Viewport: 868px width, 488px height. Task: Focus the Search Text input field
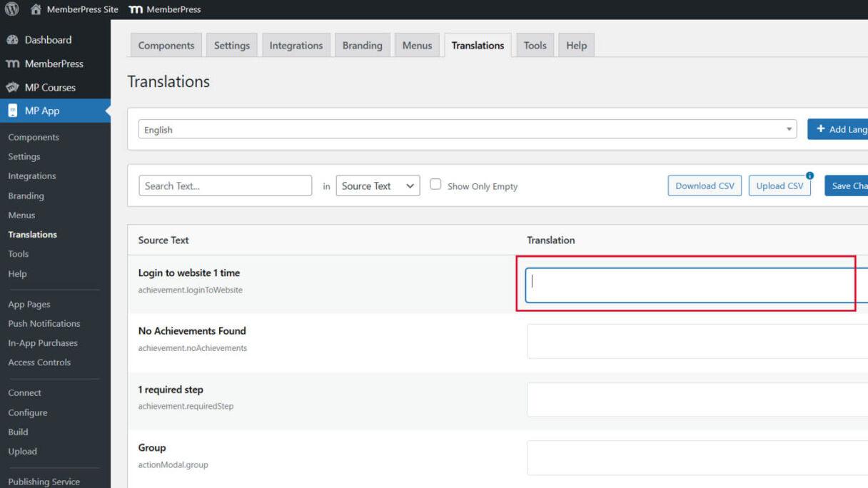tap(225, 185)
